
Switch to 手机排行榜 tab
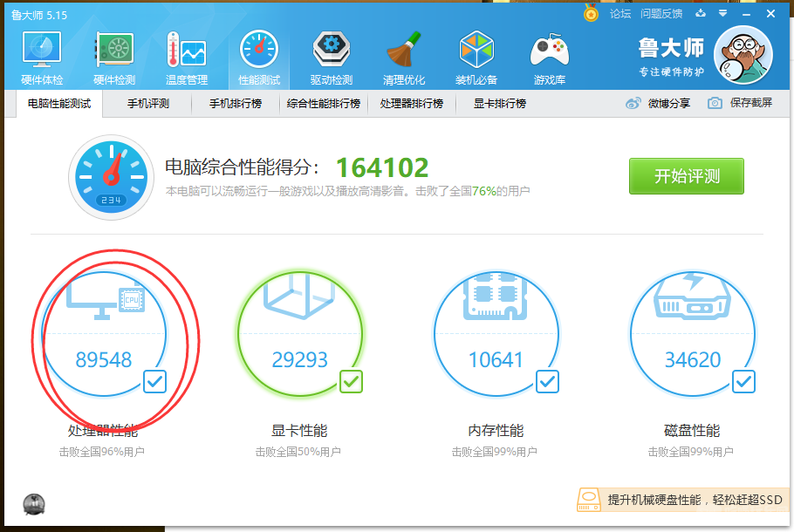(x=236, y=104)
